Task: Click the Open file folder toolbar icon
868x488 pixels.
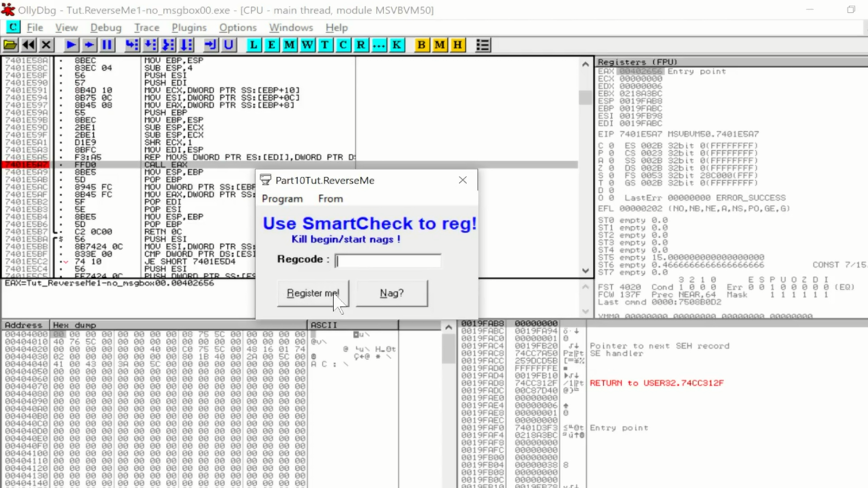Action: [10, 45]
